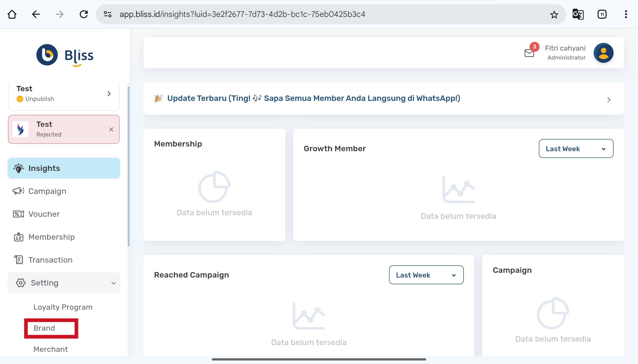Open the Growth Member Last Week dropdown
This screenshot has height=364, width=638.
(x=576, y=149)
